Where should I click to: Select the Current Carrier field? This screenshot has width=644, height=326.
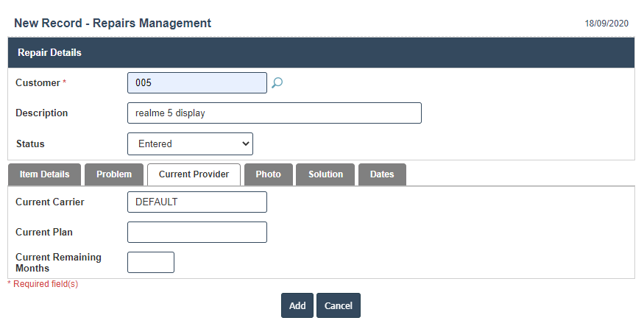197,202
